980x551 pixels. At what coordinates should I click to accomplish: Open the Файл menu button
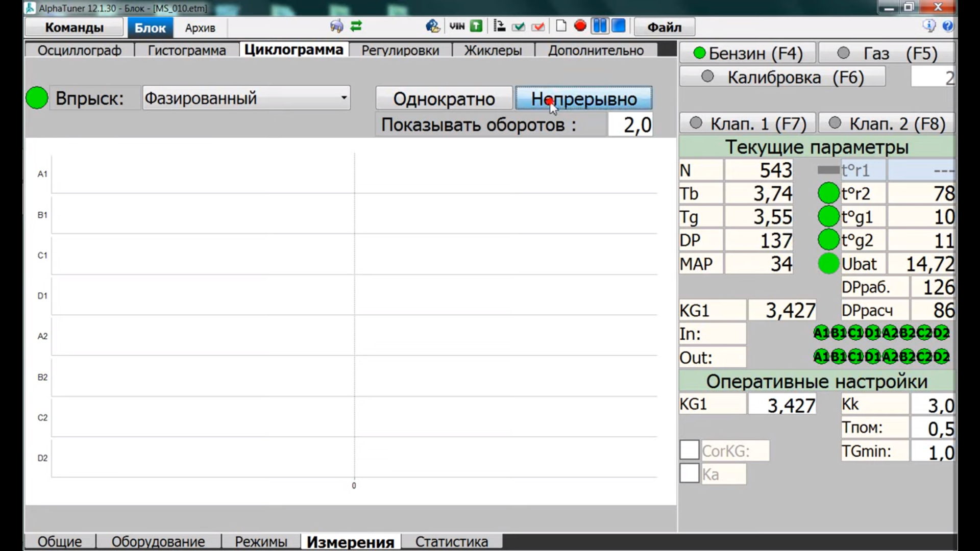[x=664, y=28]
